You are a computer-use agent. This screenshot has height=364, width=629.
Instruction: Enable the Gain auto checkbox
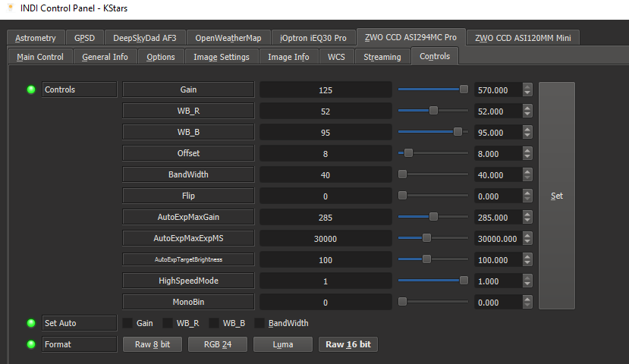[x=127, y=323]
